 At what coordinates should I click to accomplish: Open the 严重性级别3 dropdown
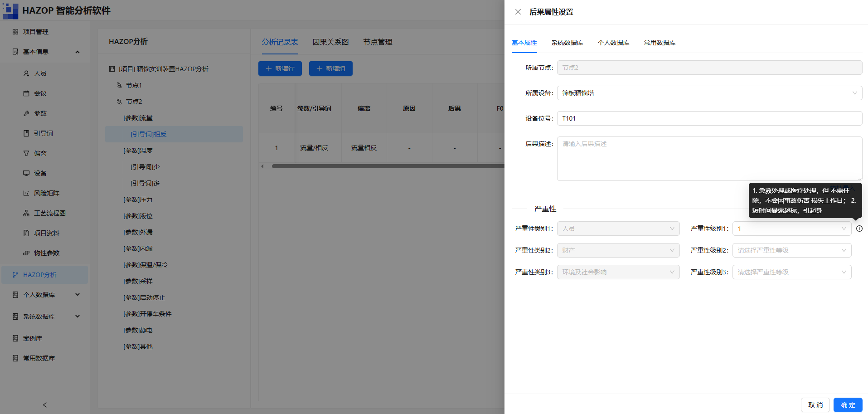click(792, 272)
